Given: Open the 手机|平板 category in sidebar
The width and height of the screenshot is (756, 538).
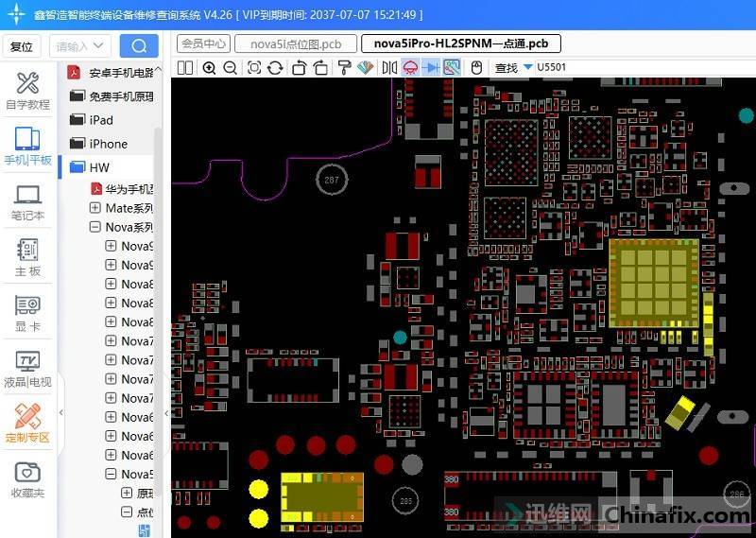Looking at the screenshot, I should 27,147.
